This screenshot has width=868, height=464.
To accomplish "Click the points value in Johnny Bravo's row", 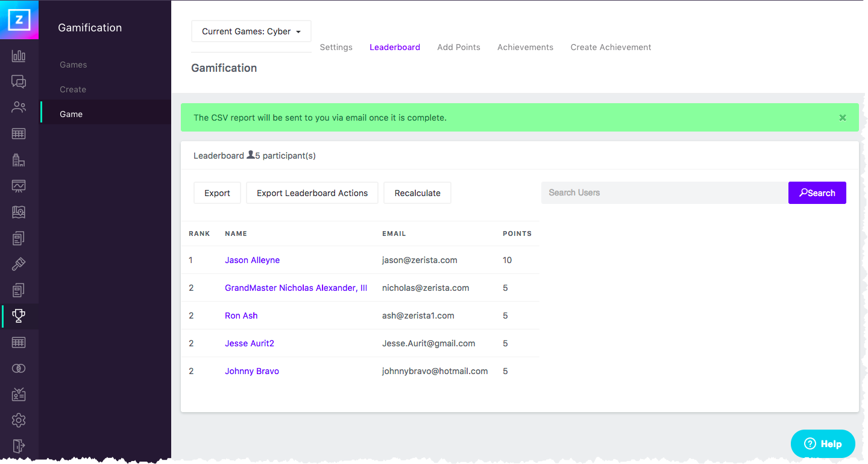I will 505,371.
